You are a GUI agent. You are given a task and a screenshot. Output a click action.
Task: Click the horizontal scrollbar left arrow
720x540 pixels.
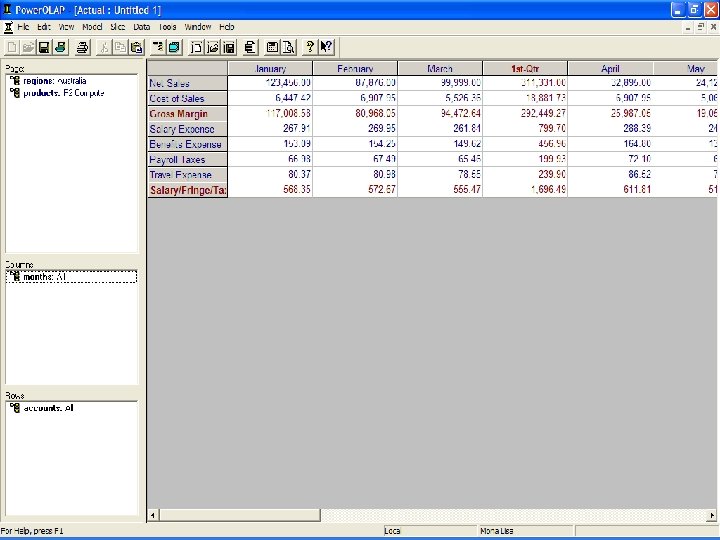[153, 515]
